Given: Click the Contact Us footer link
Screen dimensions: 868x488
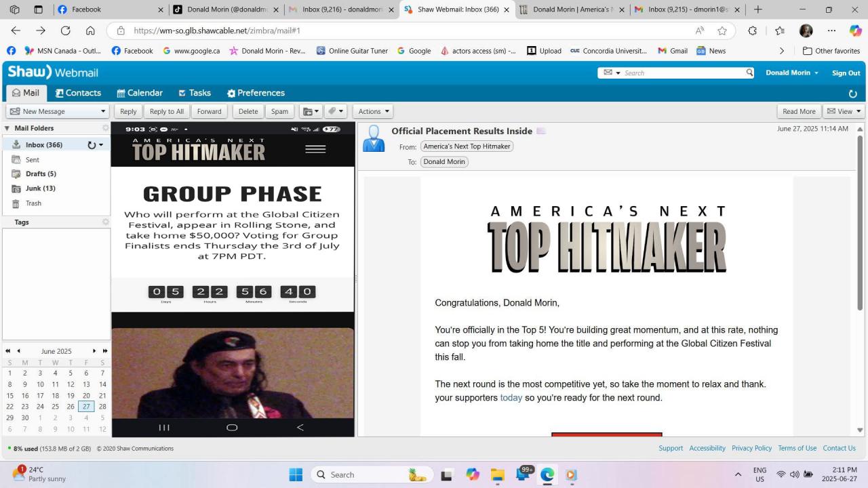Looking at the screenshot, I should [x=839, y=448].
